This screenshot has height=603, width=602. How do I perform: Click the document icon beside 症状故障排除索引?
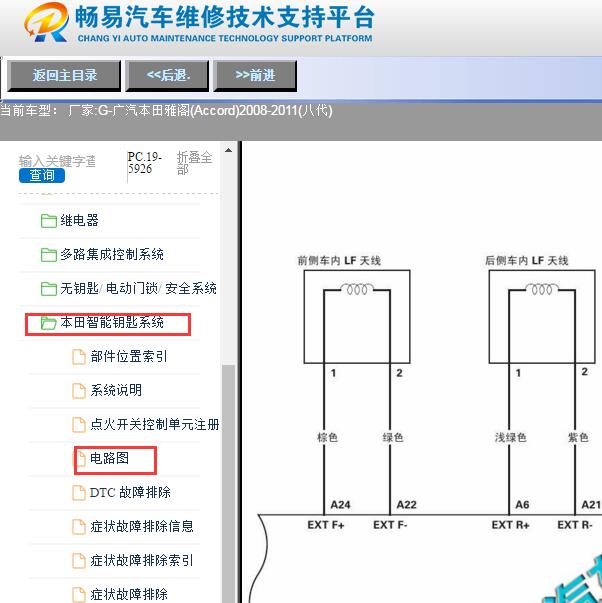click(79, 561)
